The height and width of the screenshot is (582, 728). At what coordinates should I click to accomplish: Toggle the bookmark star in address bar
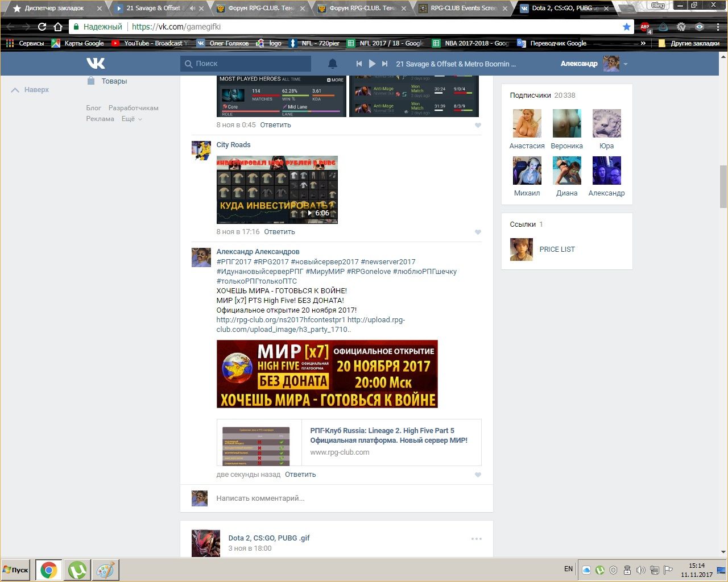tap(627, 27)
